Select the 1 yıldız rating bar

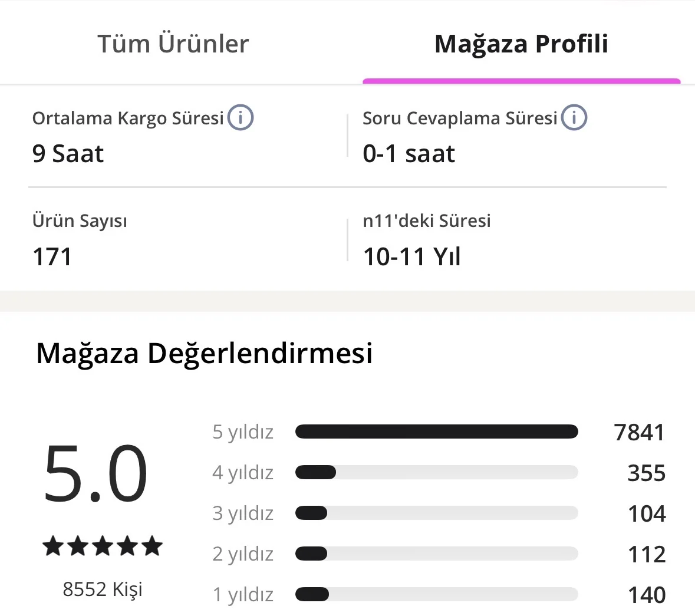(x=436, y=594)
